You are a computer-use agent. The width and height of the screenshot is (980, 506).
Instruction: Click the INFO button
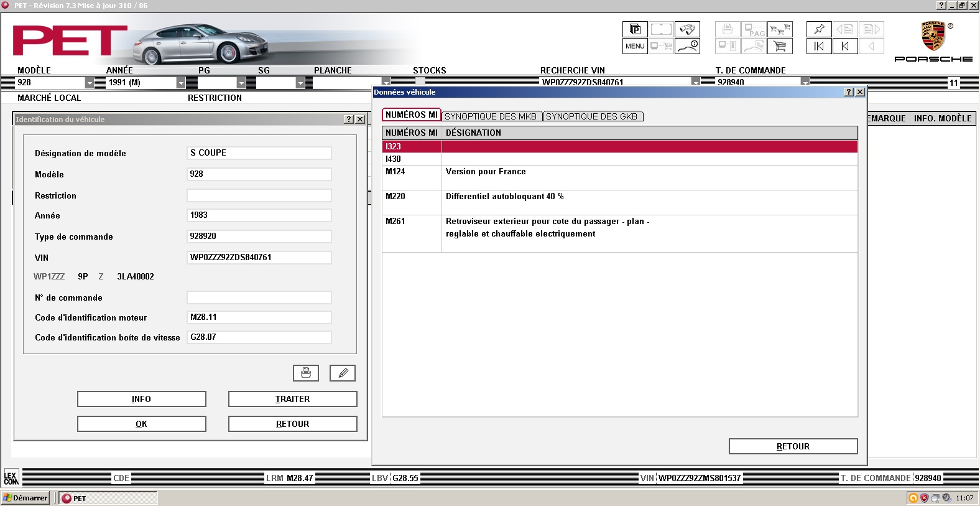point(142,399)
